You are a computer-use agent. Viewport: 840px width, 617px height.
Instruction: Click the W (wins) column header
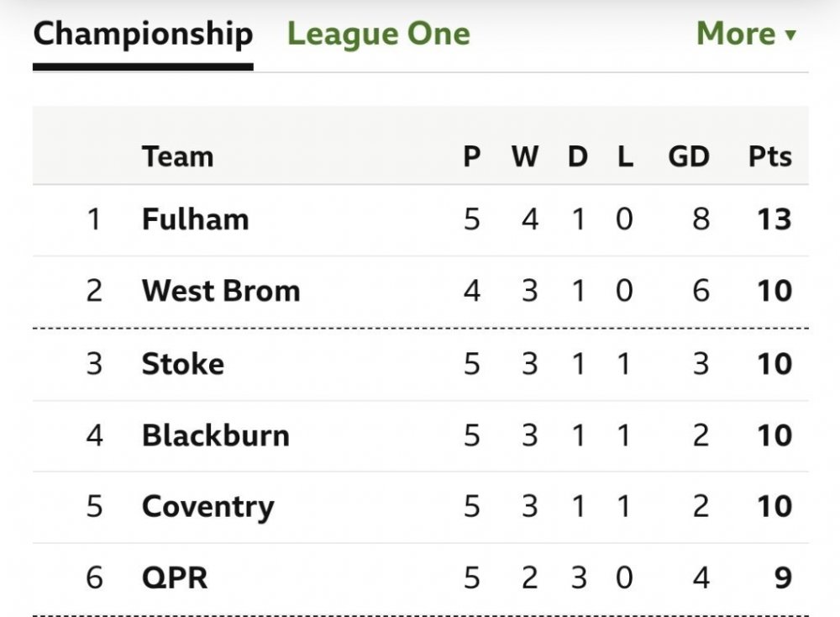pyautogui.click(x=525, y=156)
